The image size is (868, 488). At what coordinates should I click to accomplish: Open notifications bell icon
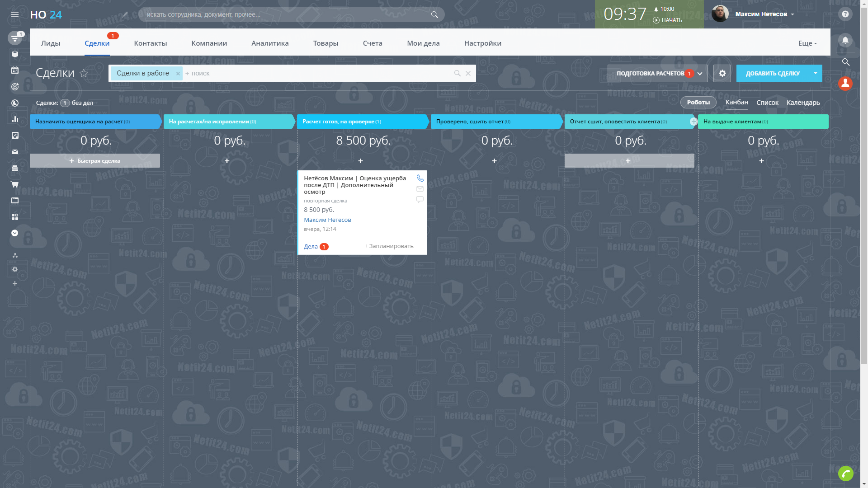coord(845,40)
